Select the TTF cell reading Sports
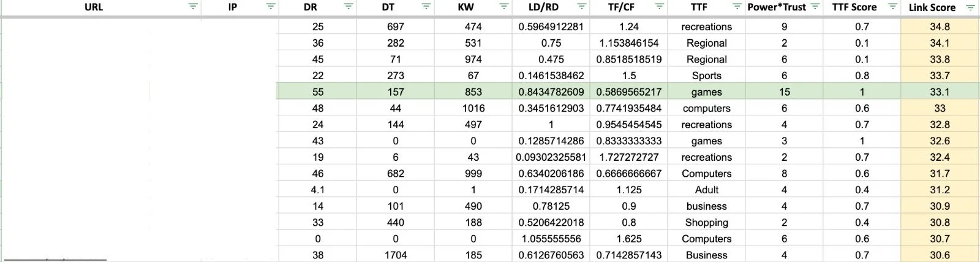This screenshot has width=980, height=262. 706,75
